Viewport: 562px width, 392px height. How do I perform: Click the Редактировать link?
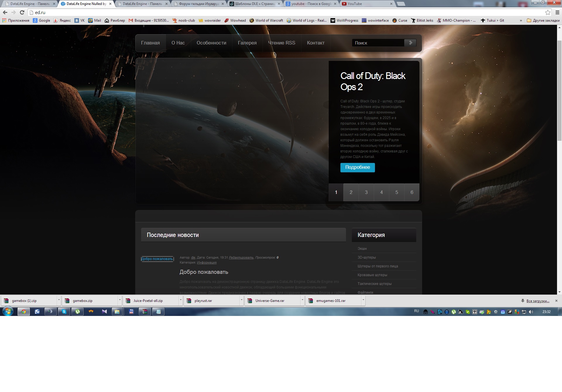[241, 257]
